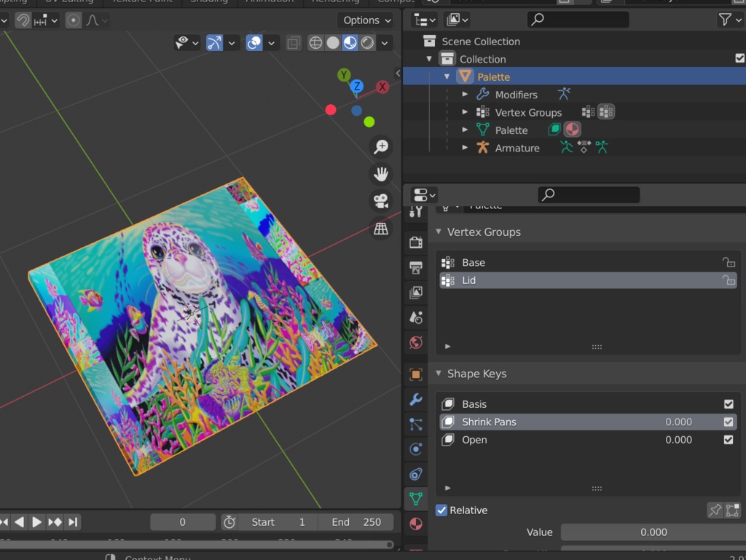Toggle snapping magnet icon
The width and height of the screenshot is (746, 560).
point(23,20)
